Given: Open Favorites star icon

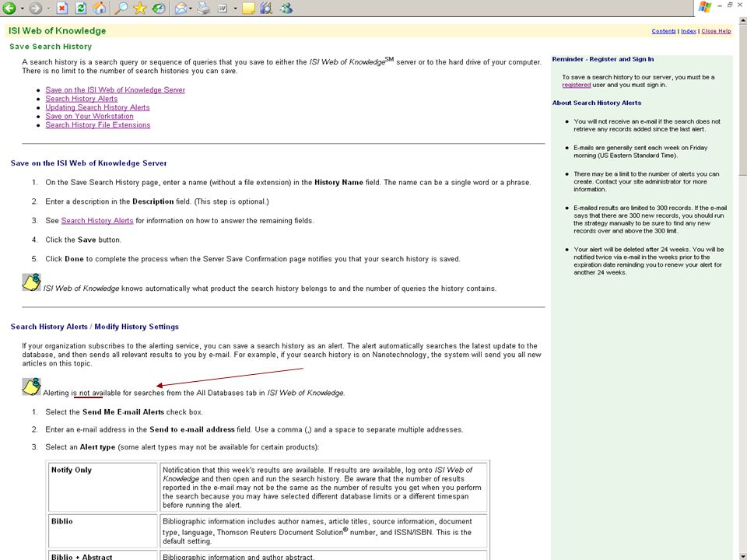Looking at the screenshot, I should (140, 8).
